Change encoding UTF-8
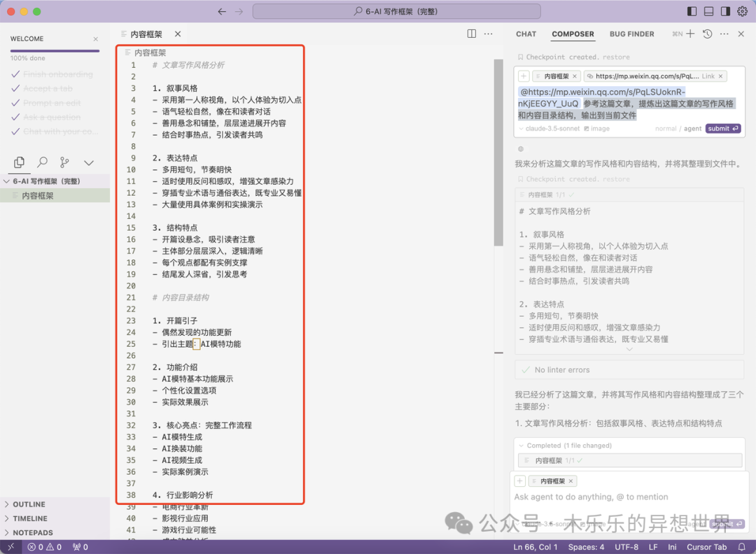The image size is (756, 554). click(626, 547)
